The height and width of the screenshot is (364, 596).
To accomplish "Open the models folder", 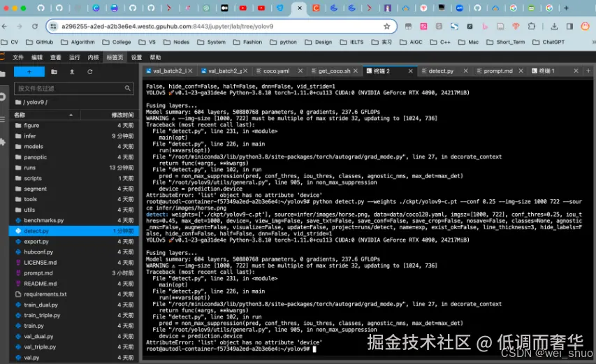I will pos(74,146).
